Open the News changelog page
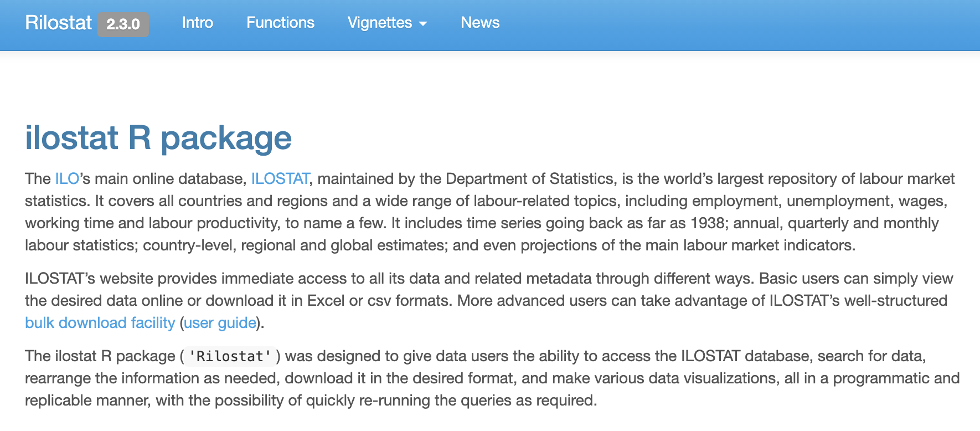Viewport: 980px width, 431px height. pyautogui.click(x=480, y=23)
